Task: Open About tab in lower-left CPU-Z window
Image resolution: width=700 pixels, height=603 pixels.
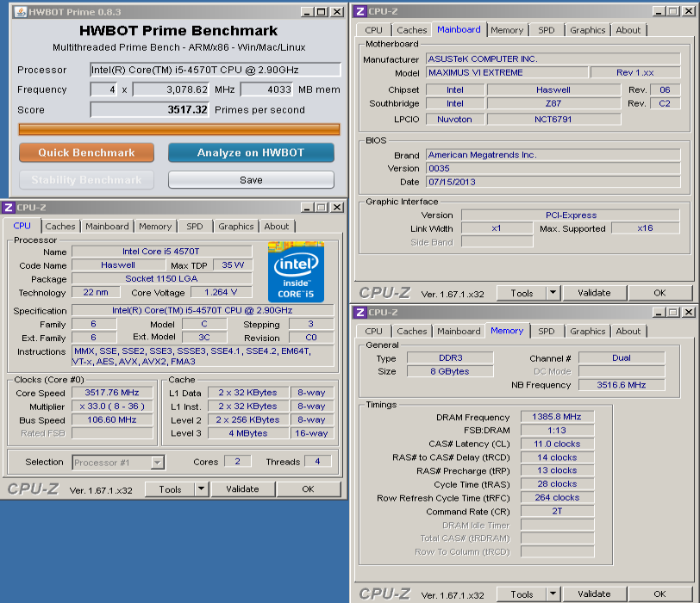Action: pos(277,227)
